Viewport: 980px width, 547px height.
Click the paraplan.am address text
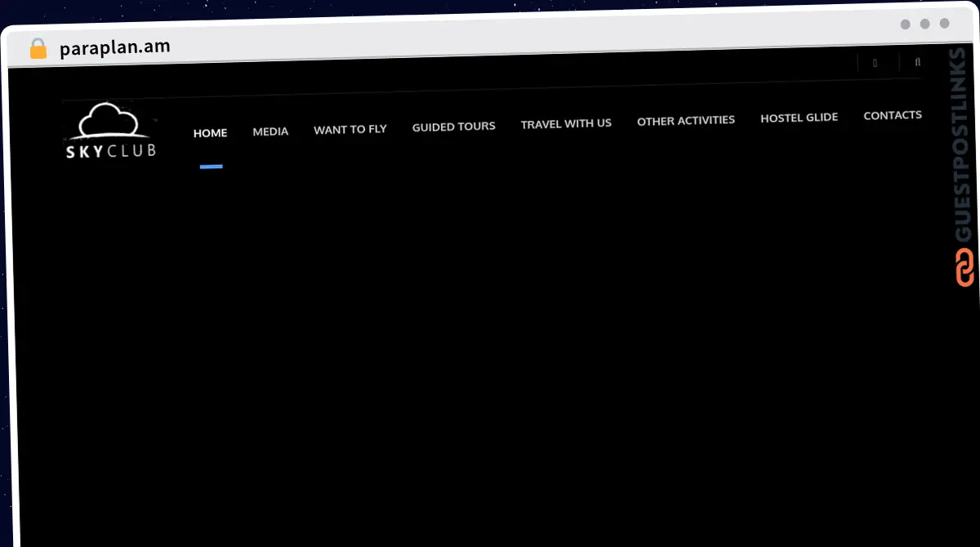coord(115,47)
